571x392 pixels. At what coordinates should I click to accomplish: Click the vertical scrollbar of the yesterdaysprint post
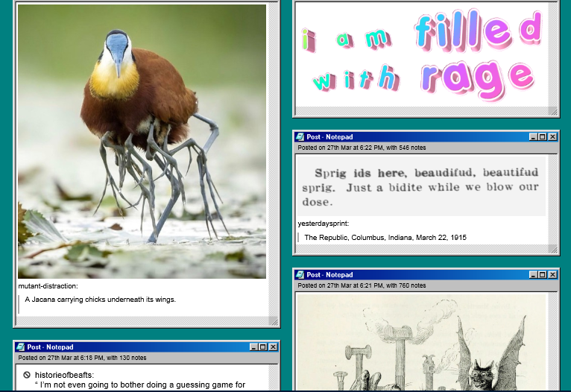[x=553, y=200]
